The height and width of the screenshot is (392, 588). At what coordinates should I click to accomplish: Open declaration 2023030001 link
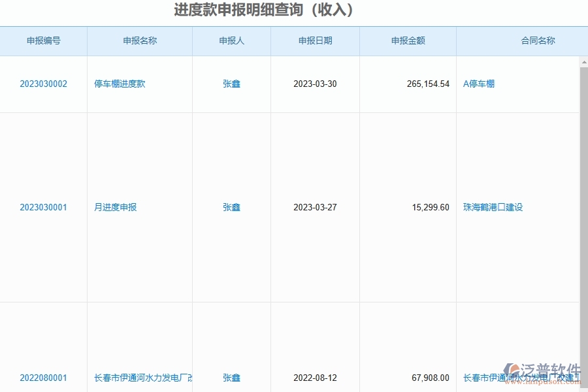[x=43, y=207]
